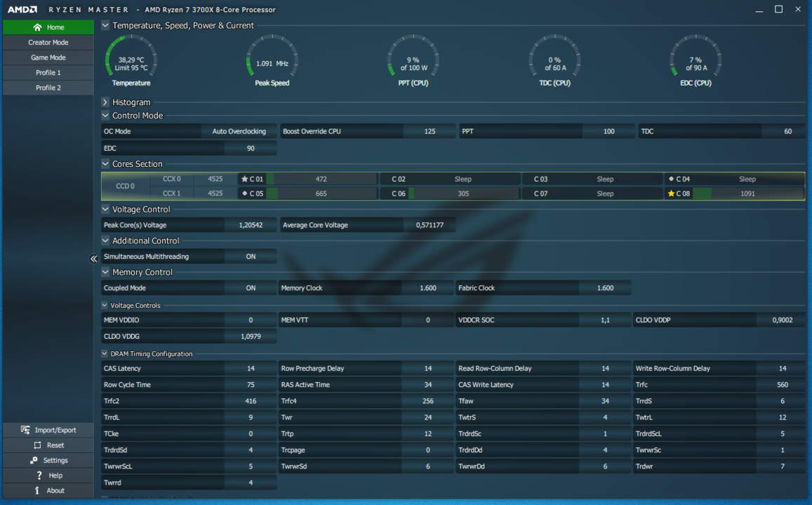
Task: Collapse the Voltage Controls subsection
Action: coord(104,305)
